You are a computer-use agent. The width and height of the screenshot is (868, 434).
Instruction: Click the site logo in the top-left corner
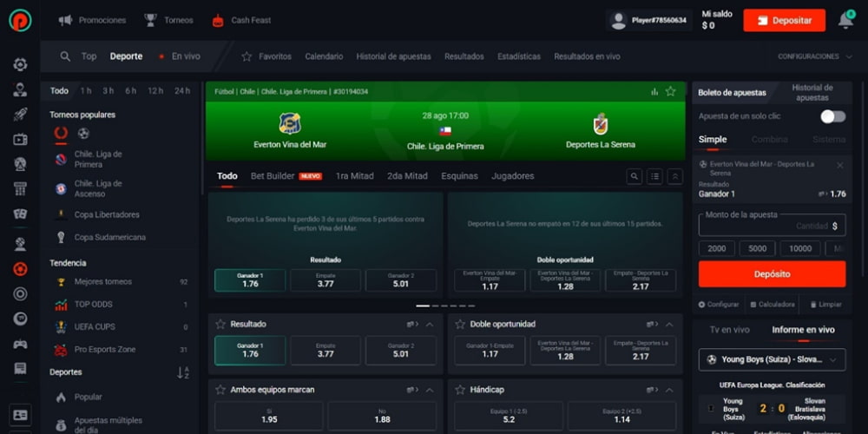pyautogui.click(x=20, y=21)
